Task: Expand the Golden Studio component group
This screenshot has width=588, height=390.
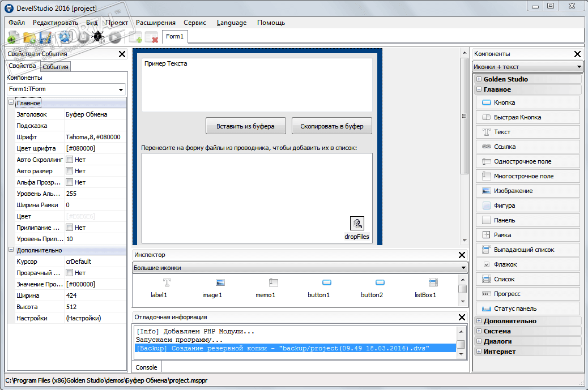Action: pyautogui.click(x=479, y=79)
